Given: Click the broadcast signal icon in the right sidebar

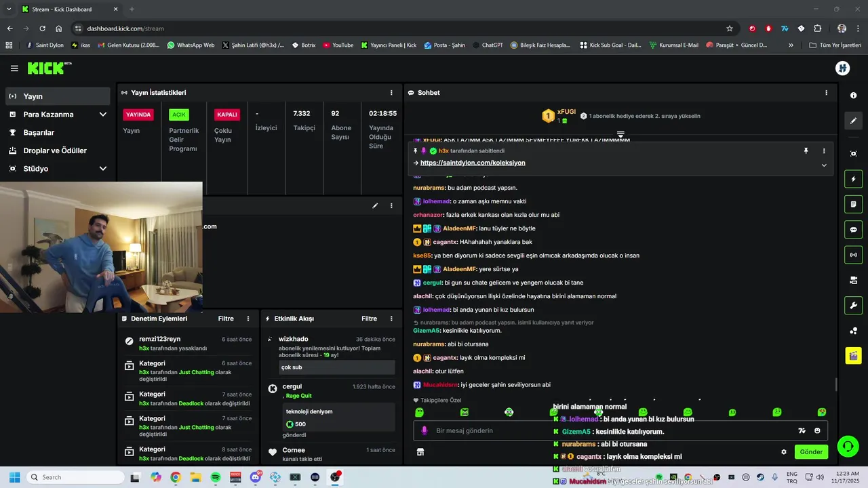Looking at the screenshot, I should [x=853, y=255].
